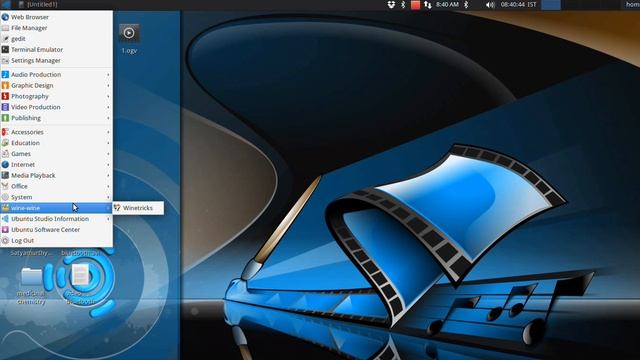Launch File Manager from the menu
Image resolution: width=640 pixels, height=360 pixels.
(x=56, y=28)
